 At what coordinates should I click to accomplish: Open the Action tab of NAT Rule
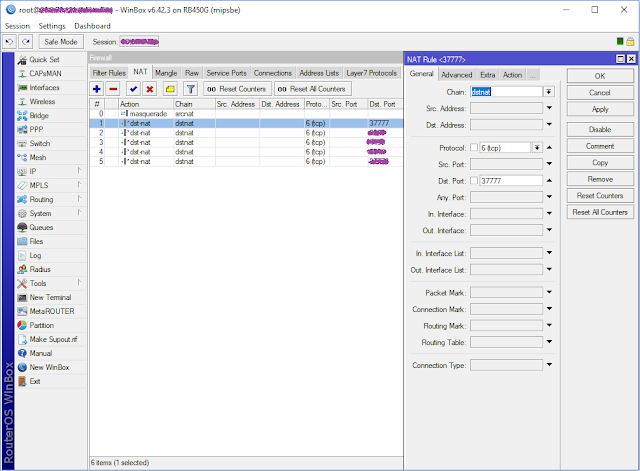(512, 75)
